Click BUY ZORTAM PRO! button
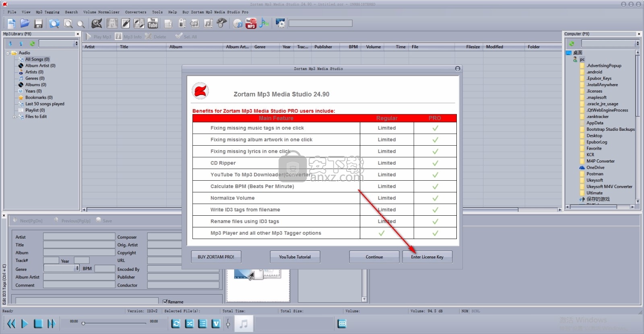644x334 pixels. [x=216, y=257]
